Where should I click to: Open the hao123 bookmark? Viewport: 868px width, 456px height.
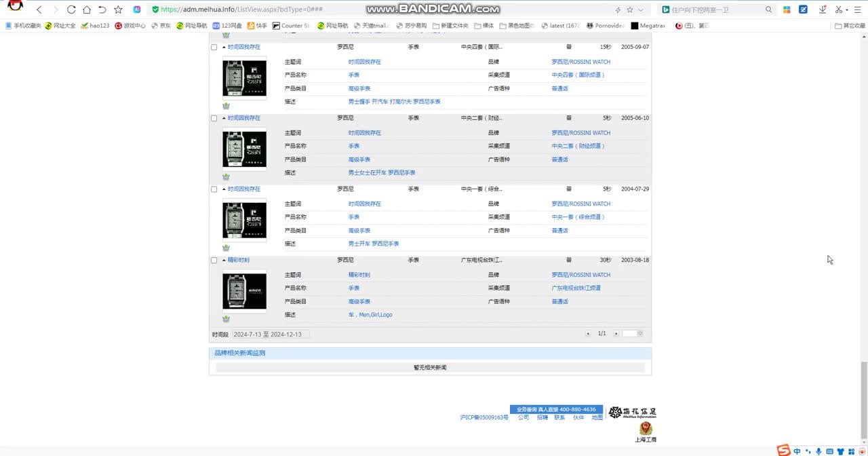click(95, 26)
